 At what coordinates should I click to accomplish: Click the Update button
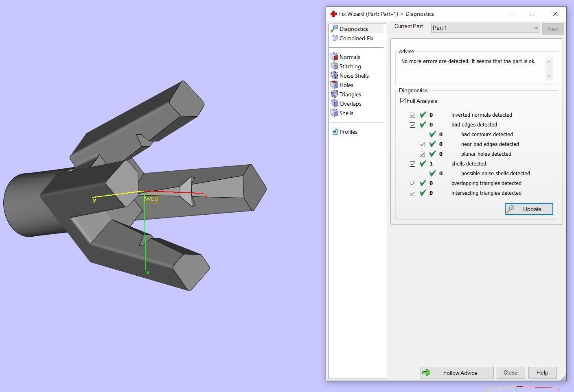[x=529, y=209]
